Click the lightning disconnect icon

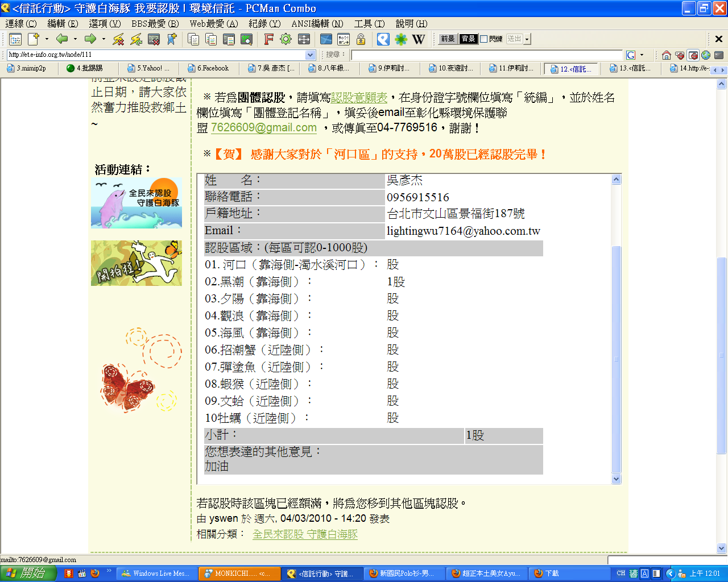(x=118, y=39)
